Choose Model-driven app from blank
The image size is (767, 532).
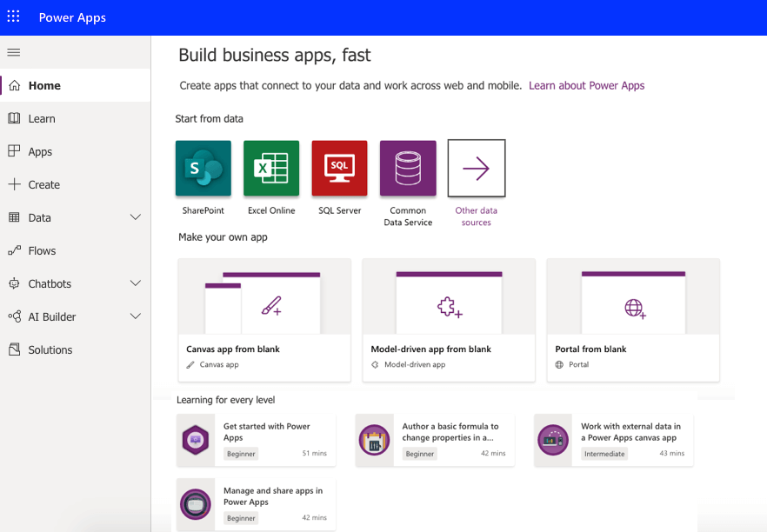[x=448, y=319]
